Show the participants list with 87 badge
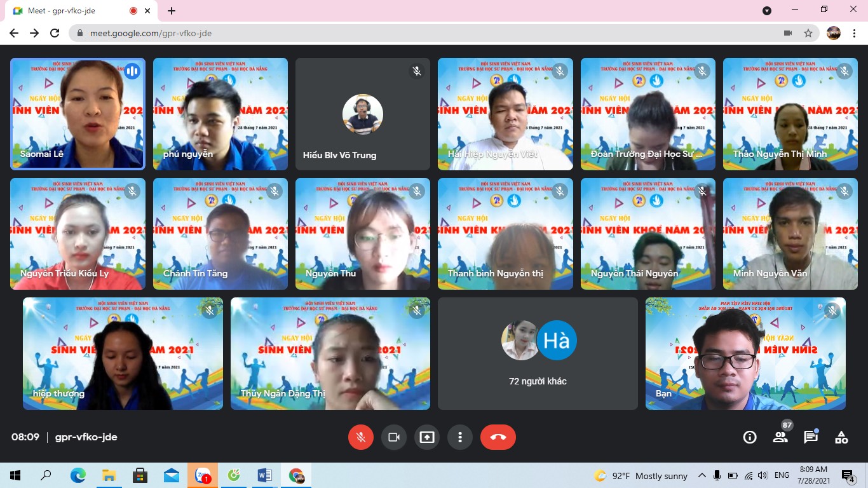Image resolution: width=868 pixels, height=488 pixels. pyautogui.click(x=780, y=437)
